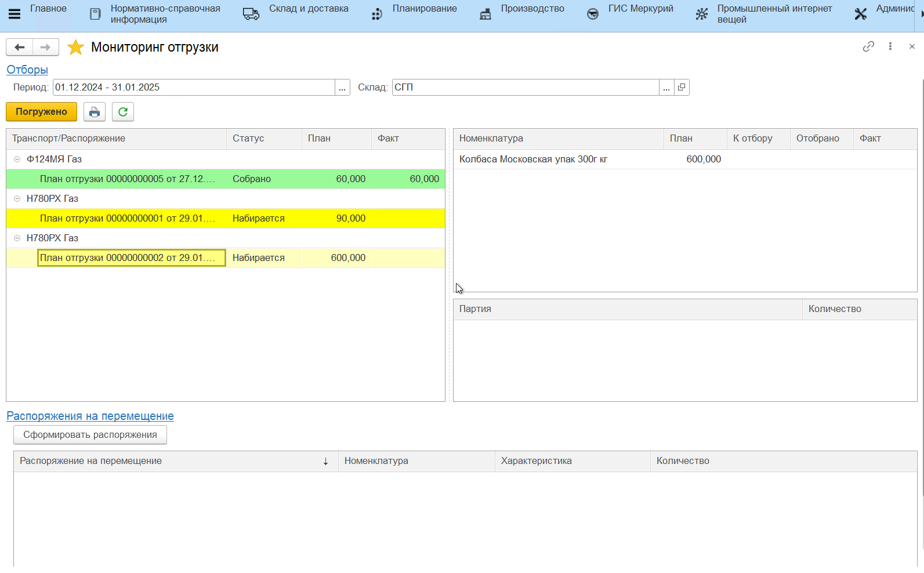
Task: Open the hamburger main menu icon
Action: [x=15, y=14]
